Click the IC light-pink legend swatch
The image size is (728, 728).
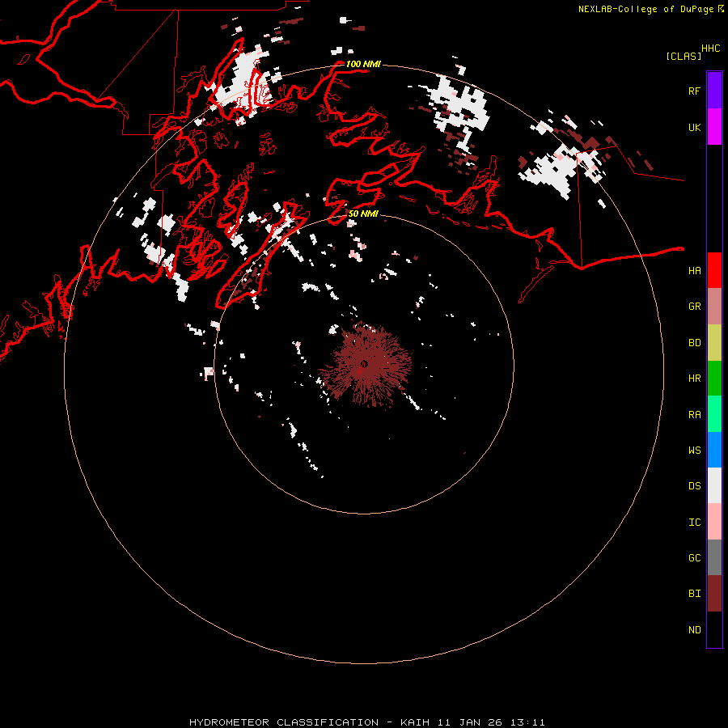tap(714, 522)
